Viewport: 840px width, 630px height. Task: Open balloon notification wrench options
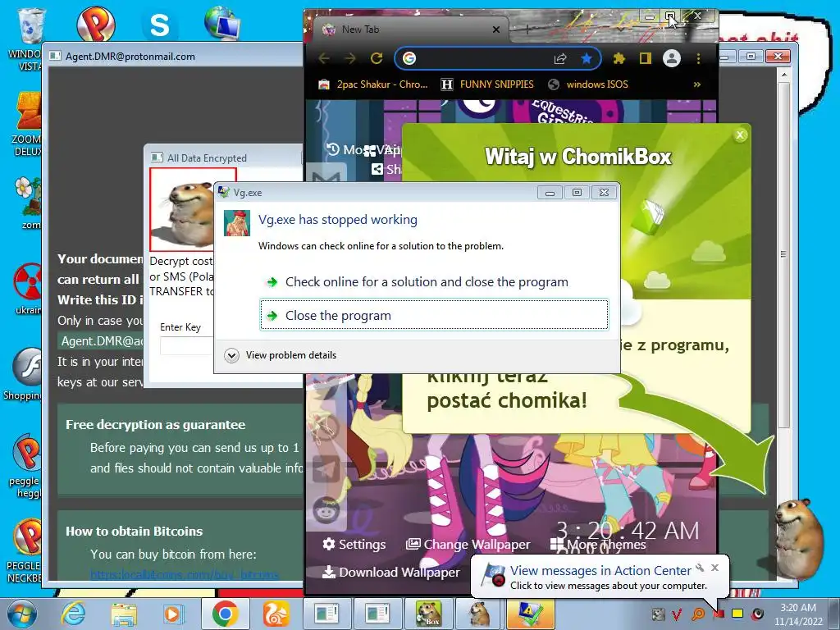click(700, 568)
